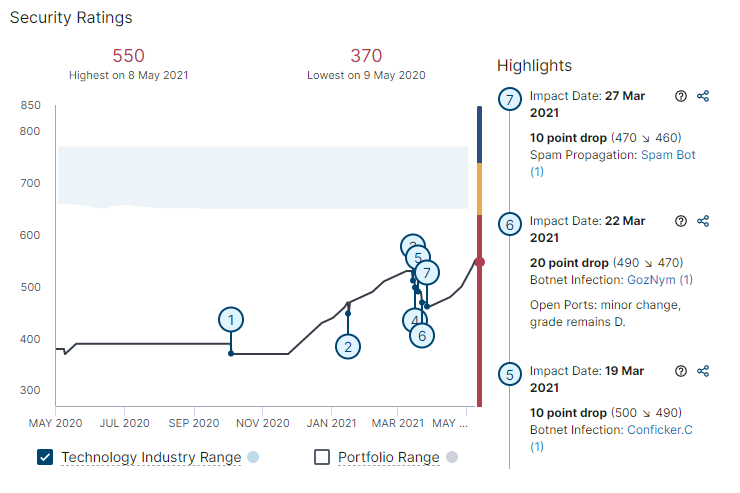Click help icon for 22 Mar impact
Image resolution: width=740 pixels, height=493 pixels.
tap(681, 221)
